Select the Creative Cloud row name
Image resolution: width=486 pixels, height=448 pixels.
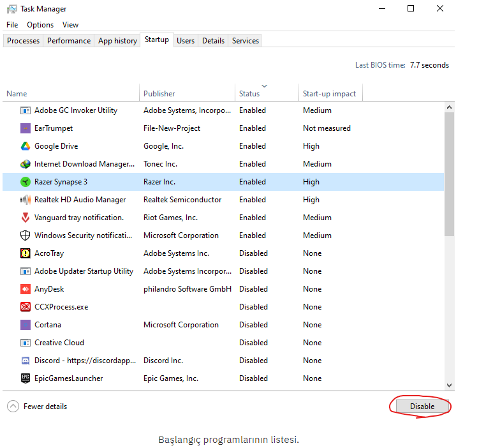(x=59, y=343)
